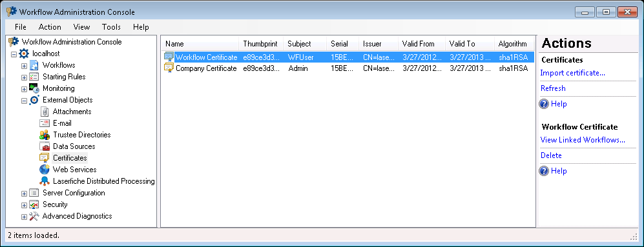644x247 pixels.
Task: Click the Server Configuration list icon
Action: pos(34,193)
